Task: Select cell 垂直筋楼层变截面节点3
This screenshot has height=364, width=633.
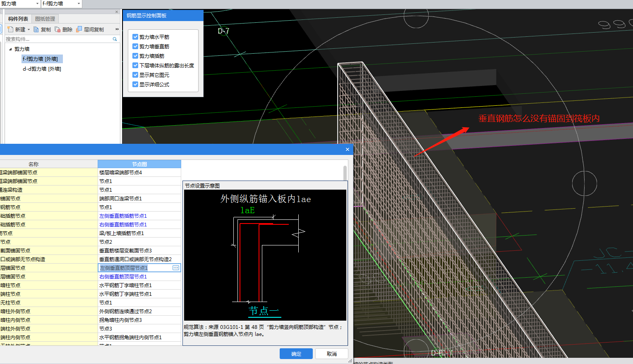Action: (x=139, y=251)
